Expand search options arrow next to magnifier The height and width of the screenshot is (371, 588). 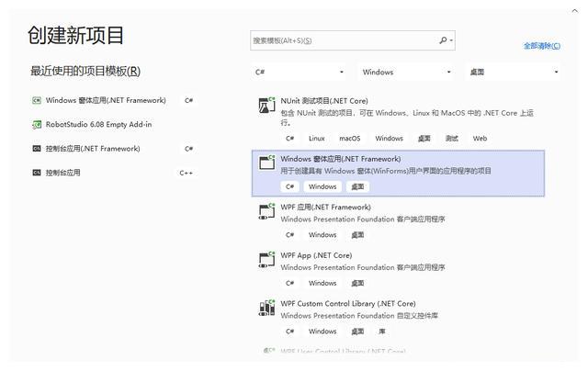(x=451, y=40)
